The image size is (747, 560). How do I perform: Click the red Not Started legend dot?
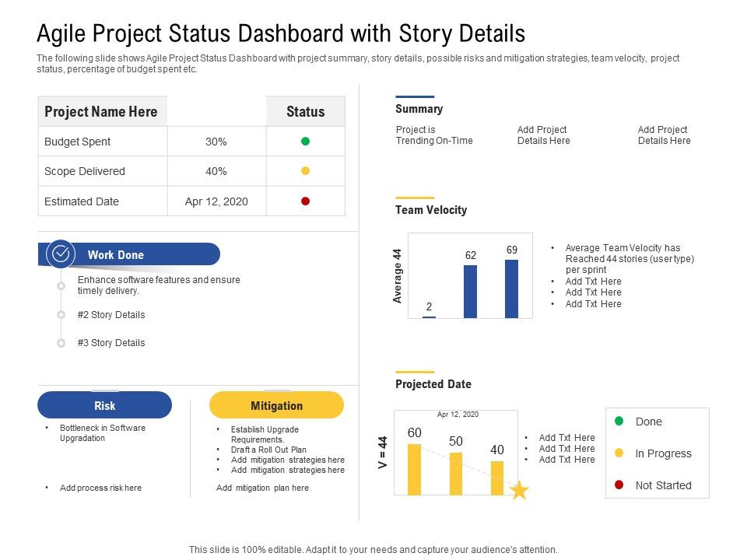point(619,485)
